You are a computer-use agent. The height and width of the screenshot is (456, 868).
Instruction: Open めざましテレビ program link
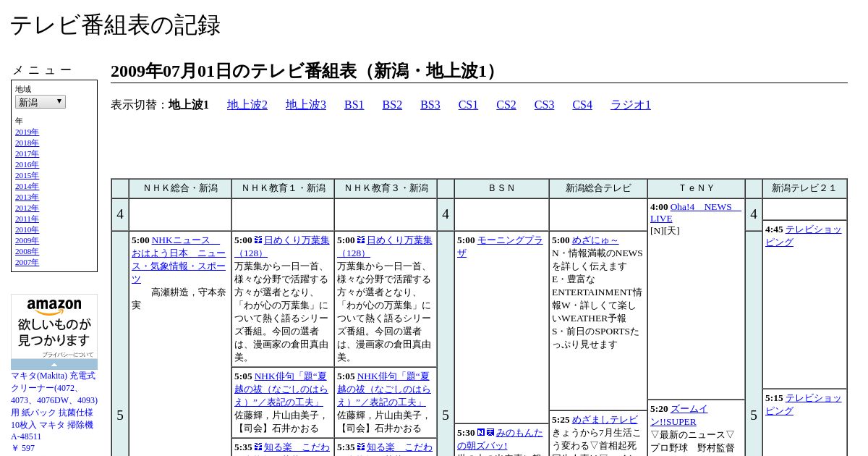click(x=605, y=420)
